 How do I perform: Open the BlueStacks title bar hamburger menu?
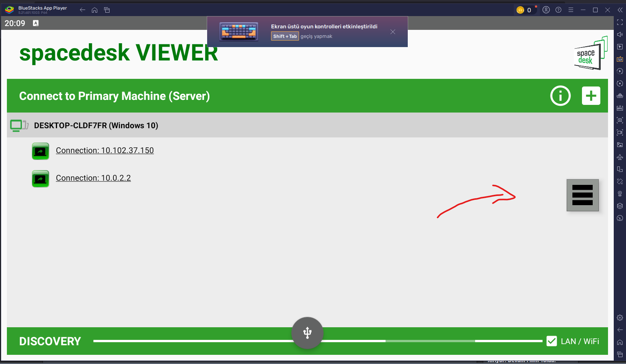(x=571, y=10)
